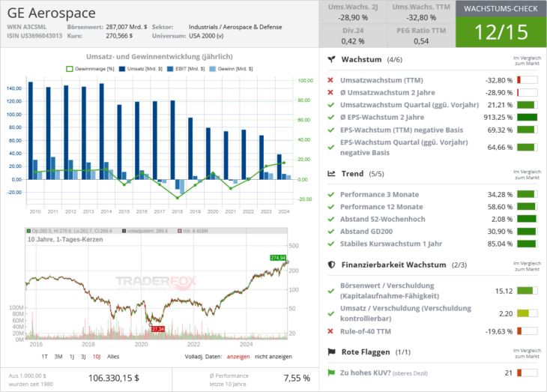Click the Ums.Wachs. TTM value -32,80 %
The width and height of the screenshot is (547, 392).
pyautogui.click(x=421, y=17)
